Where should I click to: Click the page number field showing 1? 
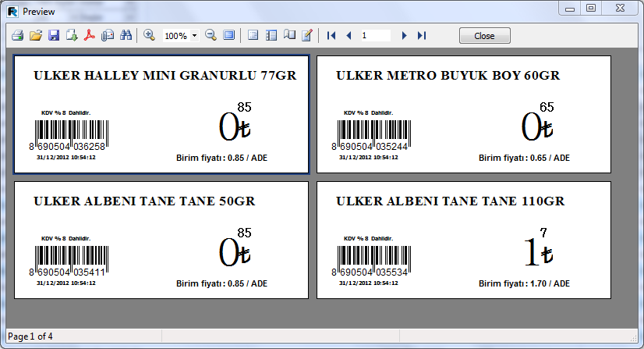[375, 36]
